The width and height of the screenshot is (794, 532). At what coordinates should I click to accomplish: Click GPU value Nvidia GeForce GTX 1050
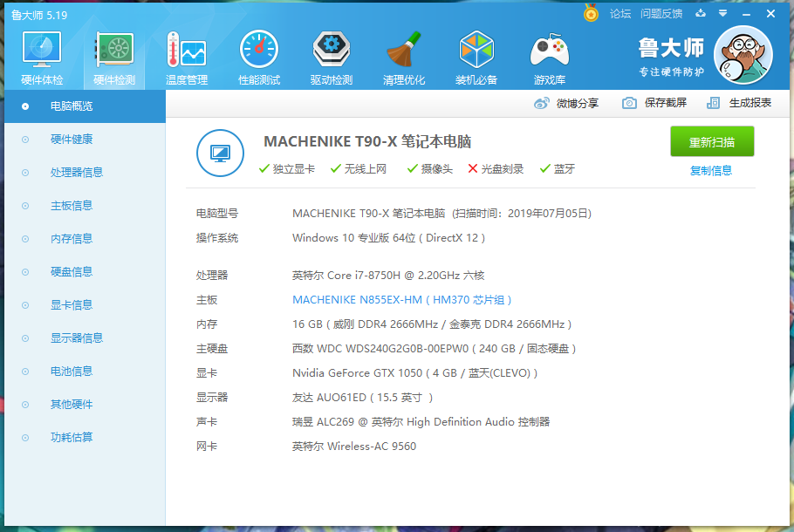coord(414,373)
